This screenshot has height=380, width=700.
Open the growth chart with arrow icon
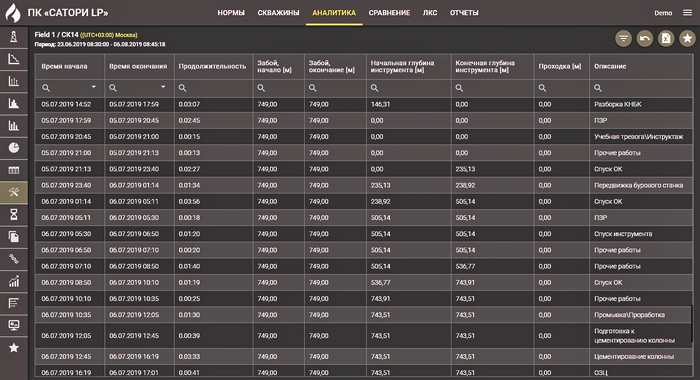tap(14, 281)
